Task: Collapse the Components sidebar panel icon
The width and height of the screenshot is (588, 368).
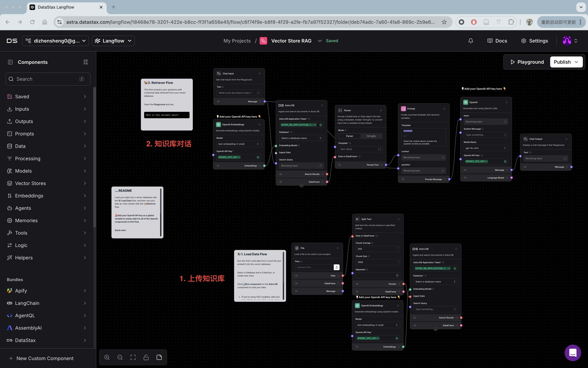Action: click(x=10, y=62)
